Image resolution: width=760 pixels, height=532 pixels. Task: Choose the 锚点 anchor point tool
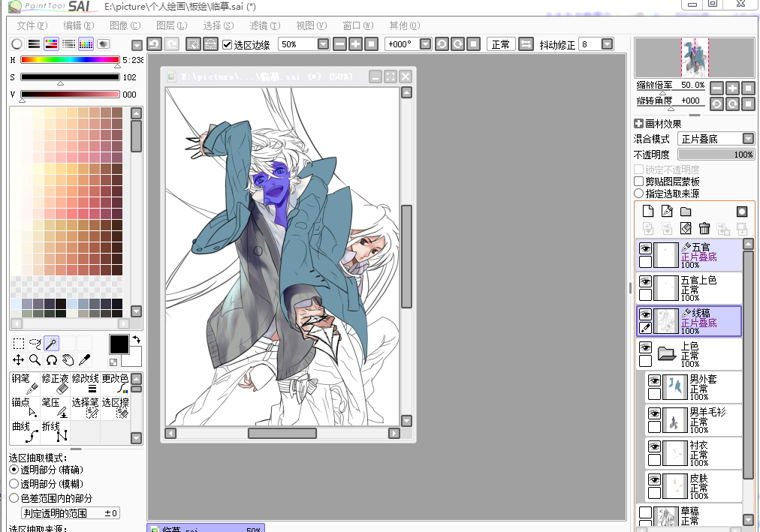(x=24, y=408)
